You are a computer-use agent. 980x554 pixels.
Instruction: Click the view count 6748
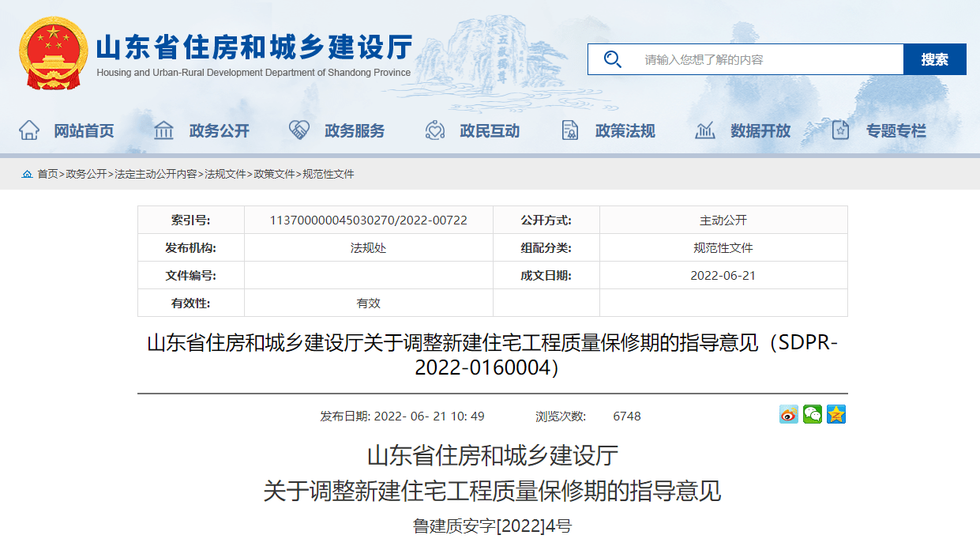[x=627, y=416]
